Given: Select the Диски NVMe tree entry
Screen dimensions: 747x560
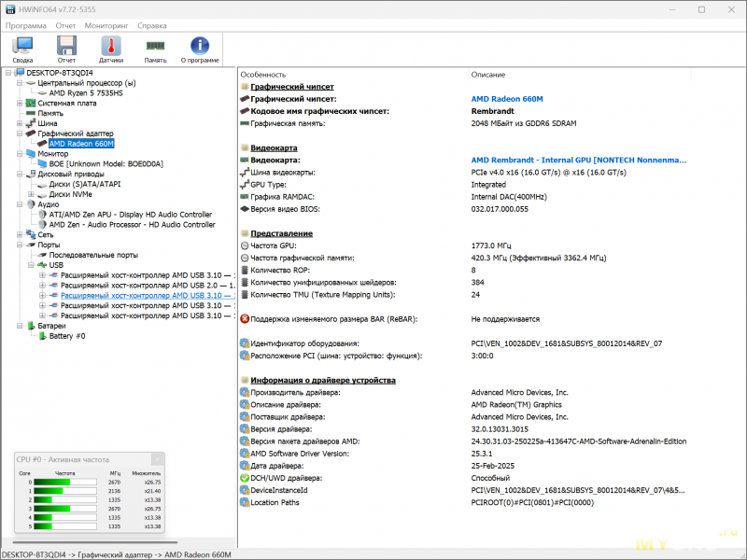Looking at the screenshot, I should pos(70,194).
